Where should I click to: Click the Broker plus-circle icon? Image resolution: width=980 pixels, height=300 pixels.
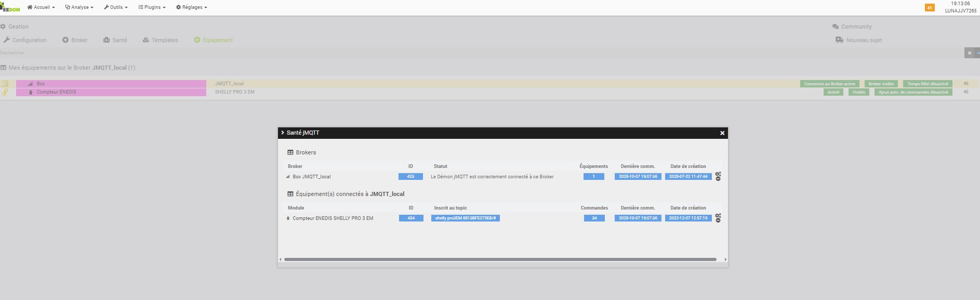pyautogui.click(x=65, y=40)
